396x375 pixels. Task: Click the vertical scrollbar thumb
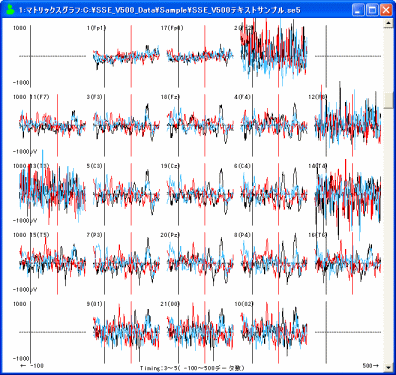(388, 100)
